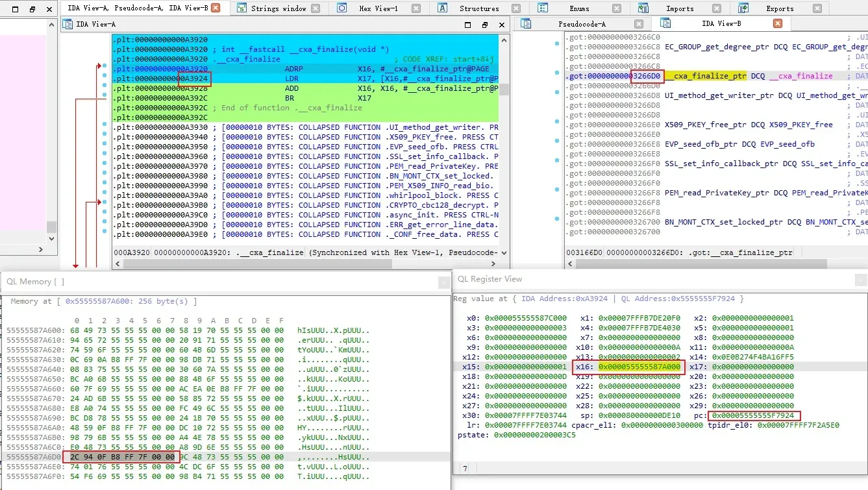Click the Structures tab icon
This screenshot has width=868, height=490.
pyautogui.click(x=443, y=8)
